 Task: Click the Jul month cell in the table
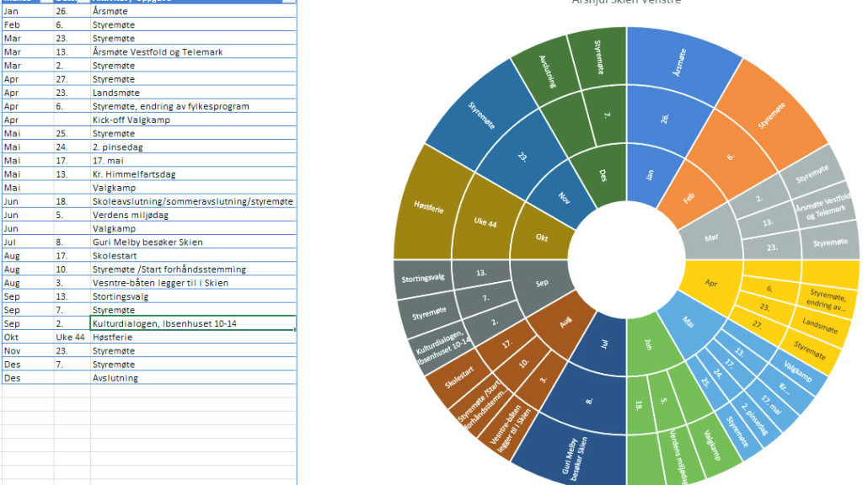click(28, 242)
